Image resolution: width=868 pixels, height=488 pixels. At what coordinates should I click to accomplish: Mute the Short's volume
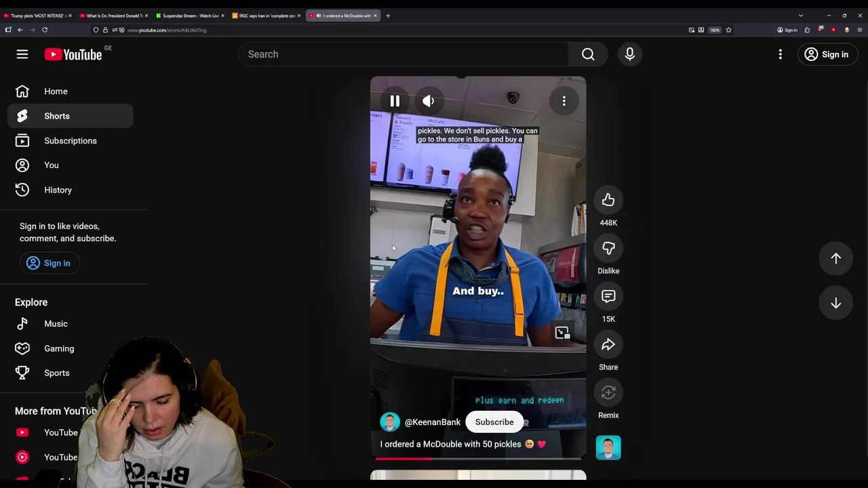429,101
